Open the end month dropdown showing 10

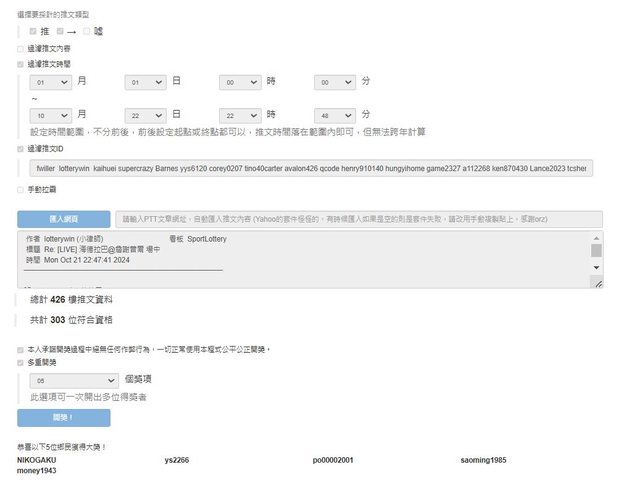(x=51, y=115)
